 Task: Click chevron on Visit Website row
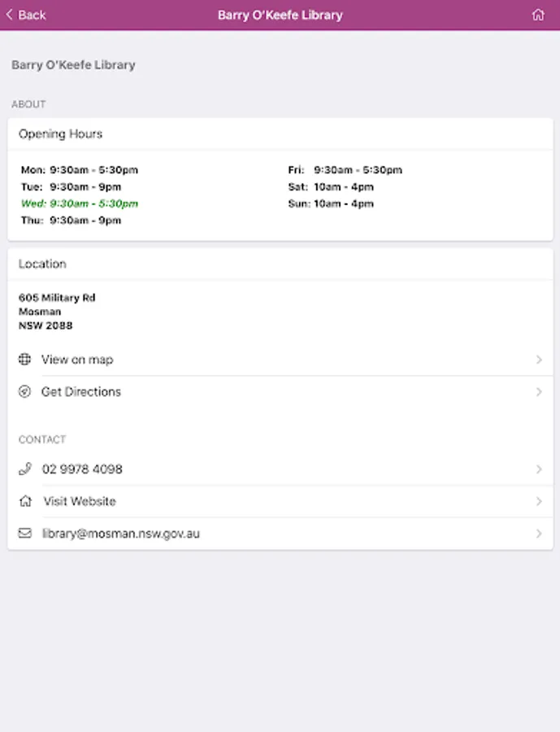(539, 502)
